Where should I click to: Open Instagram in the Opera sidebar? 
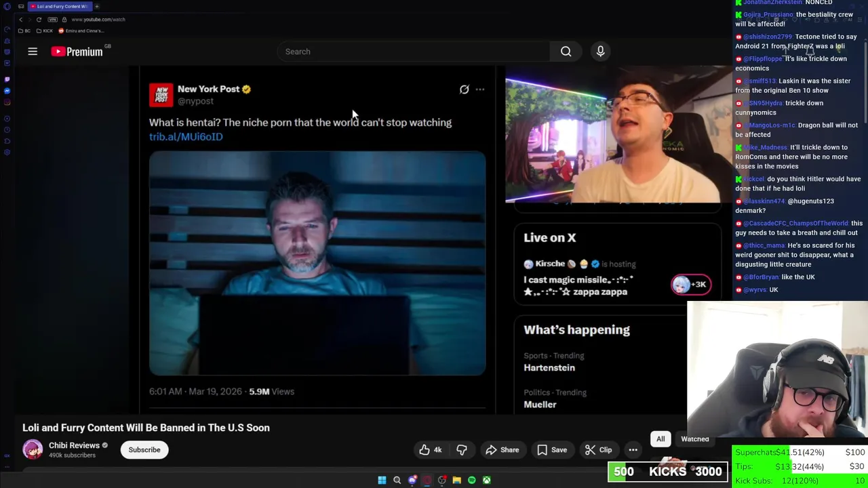[7, 102]
